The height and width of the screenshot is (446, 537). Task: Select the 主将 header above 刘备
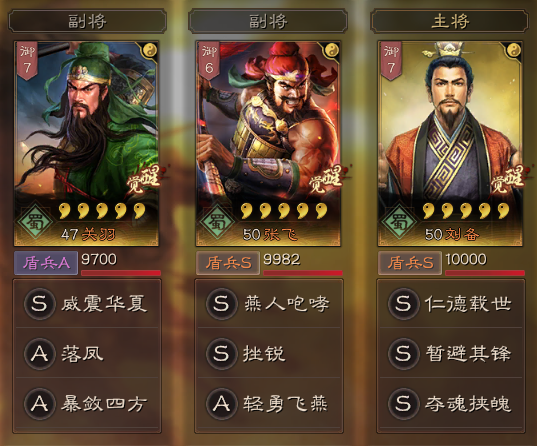click(x=449, y=21)
